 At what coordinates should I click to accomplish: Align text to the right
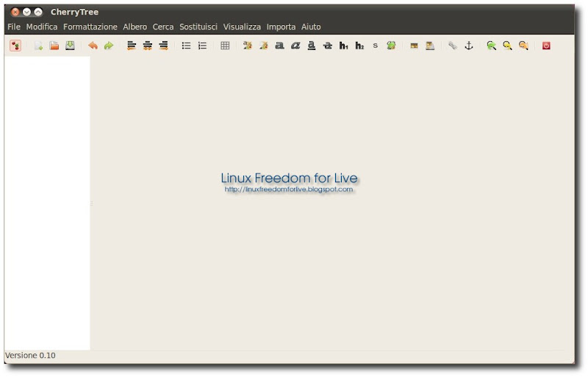[x=163, y=46]
